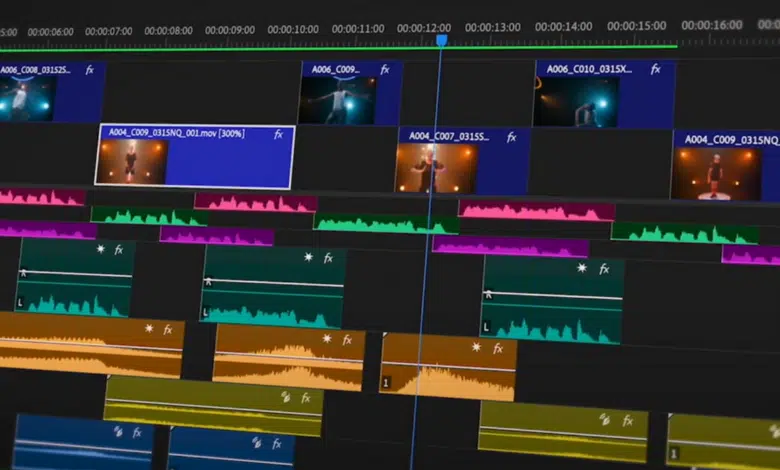The width and height of the screenshot is (780, 470).
Task: Click the clip name A004_C007_0315S
Action: pos(449,136)
